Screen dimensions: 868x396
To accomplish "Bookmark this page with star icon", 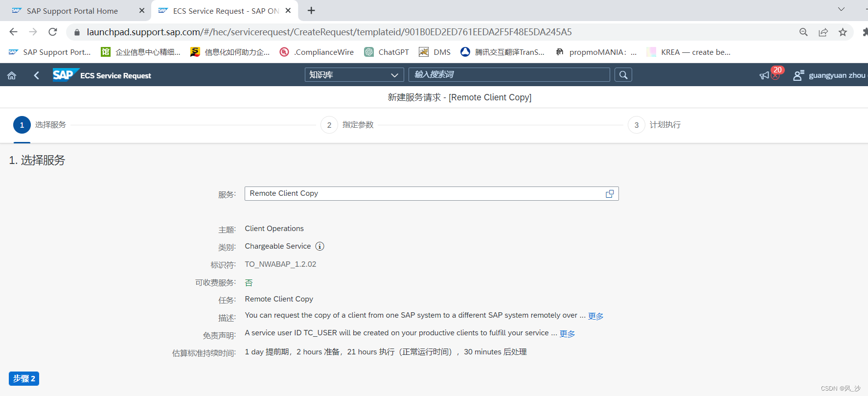I will (x=843, y=32).
